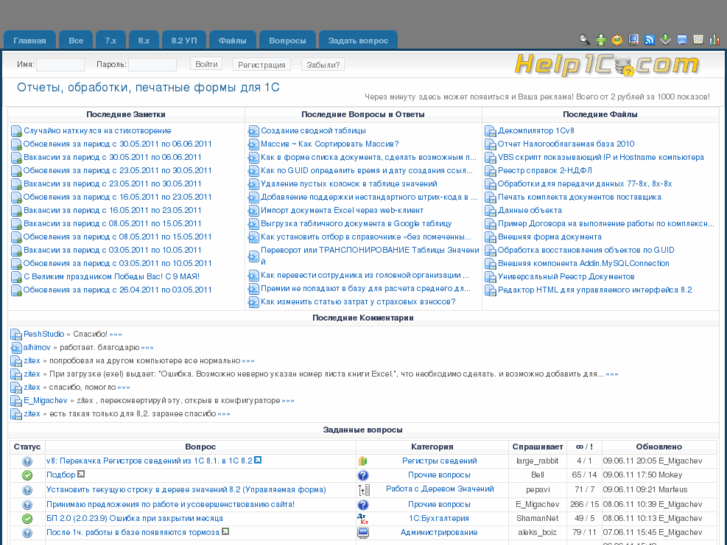This screenshot has height=545, width=727.
Task: Click the orange RSS feed icon
Action: [649, 40]
